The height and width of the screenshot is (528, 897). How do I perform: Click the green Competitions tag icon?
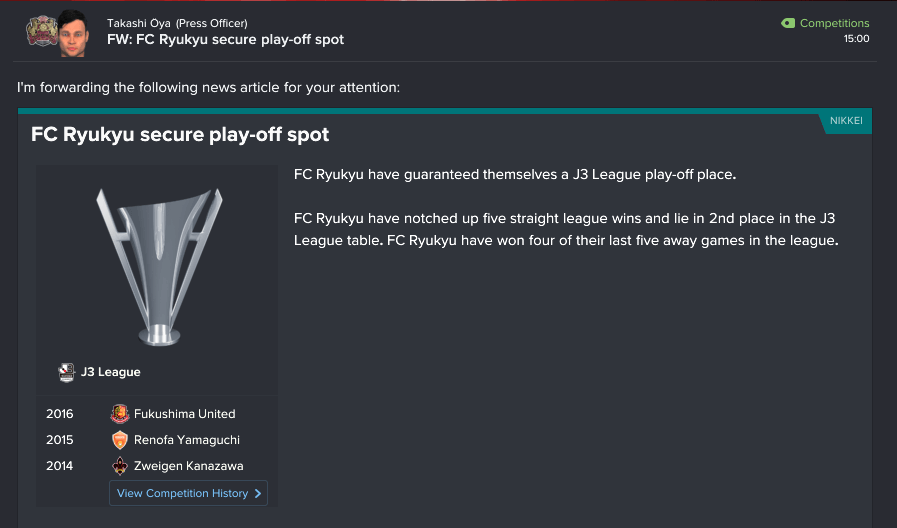click(788, 23)
